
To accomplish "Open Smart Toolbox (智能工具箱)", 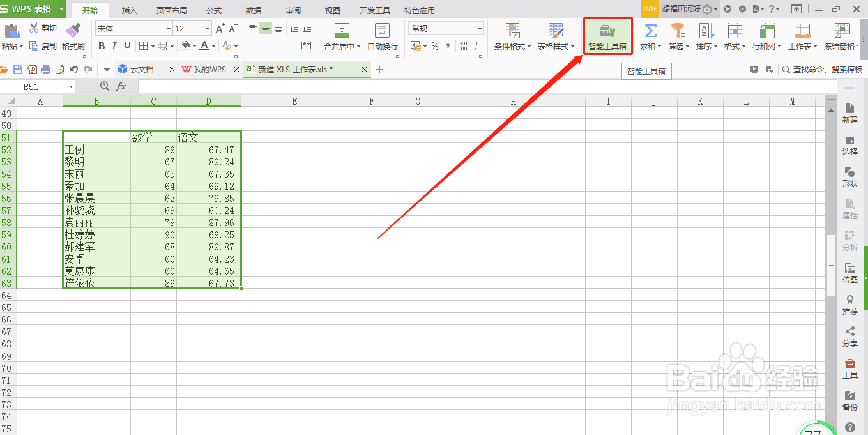I will point(607,37).
